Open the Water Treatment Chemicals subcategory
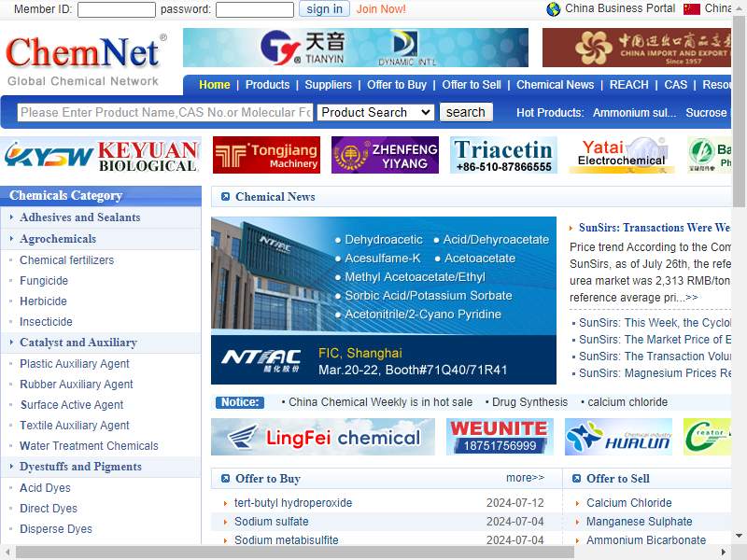747x560 pixels. coord(89,446)
